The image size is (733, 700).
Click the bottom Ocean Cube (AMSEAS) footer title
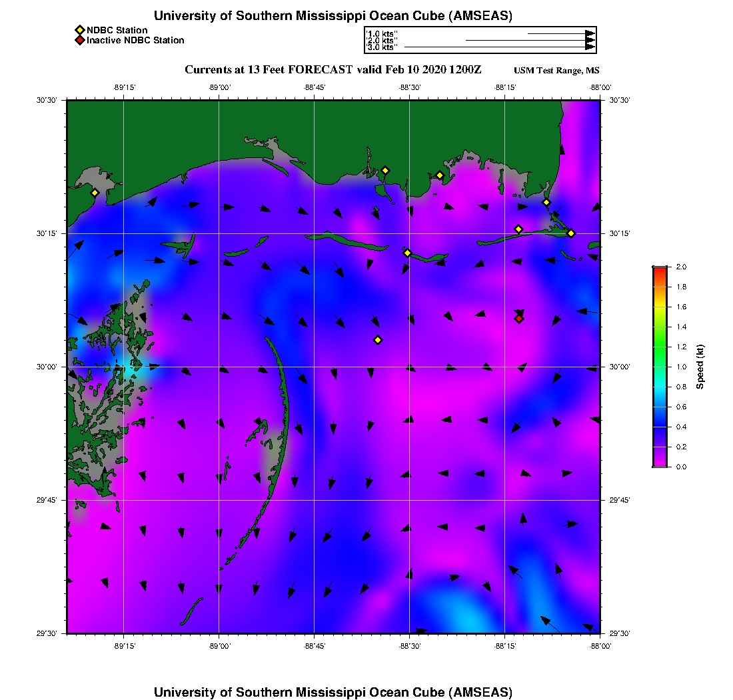[x=333, y=692]
